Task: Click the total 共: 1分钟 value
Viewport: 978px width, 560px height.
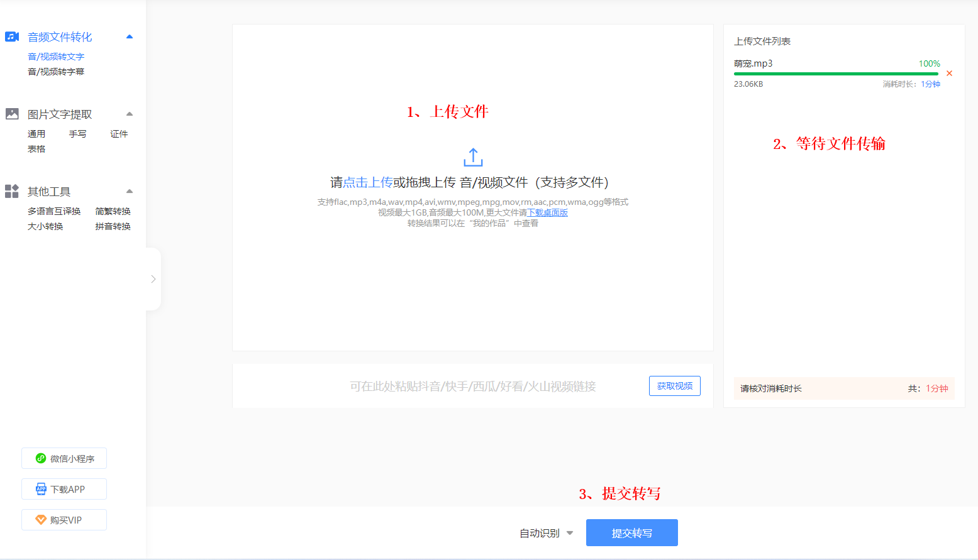Action: 928,388
